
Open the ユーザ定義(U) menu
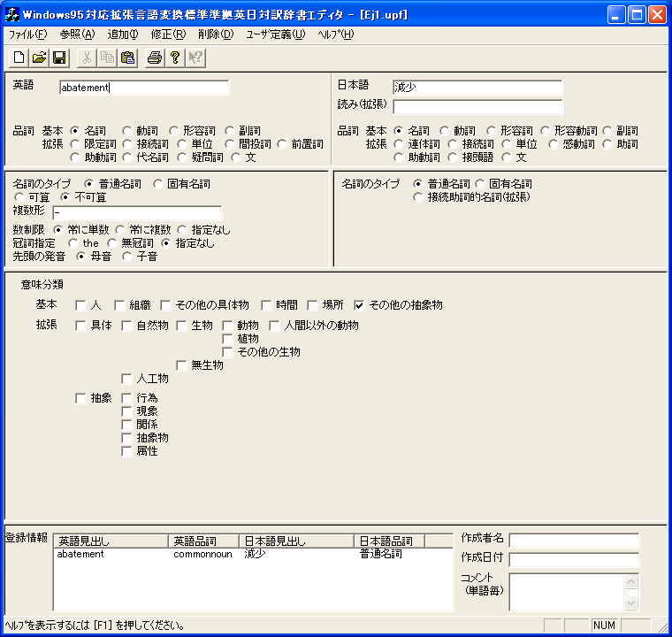[x=275, y=35]
